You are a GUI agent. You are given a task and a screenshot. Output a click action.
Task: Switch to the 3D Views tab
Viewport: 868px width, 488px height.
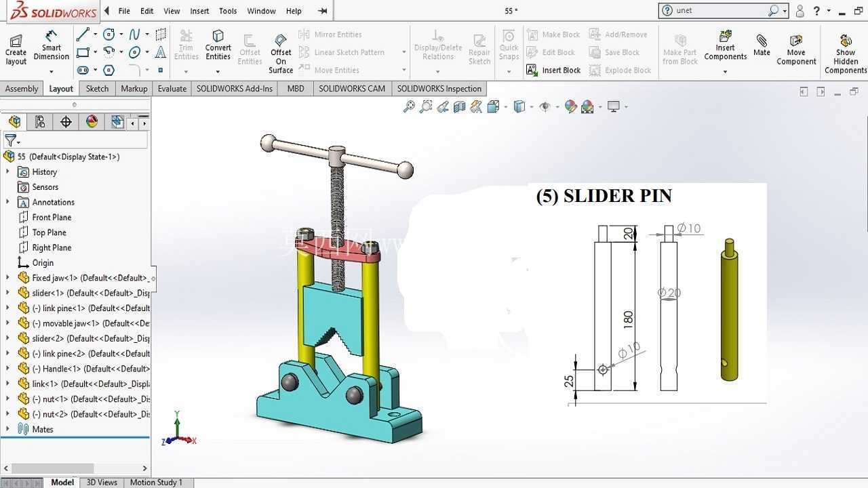pyautogui.click(x=102, y=483)
